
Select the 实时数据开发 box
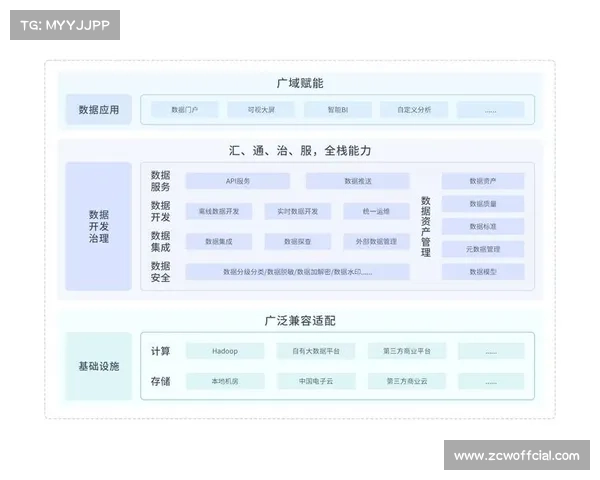pyautogui.click(x=298, y=211)
